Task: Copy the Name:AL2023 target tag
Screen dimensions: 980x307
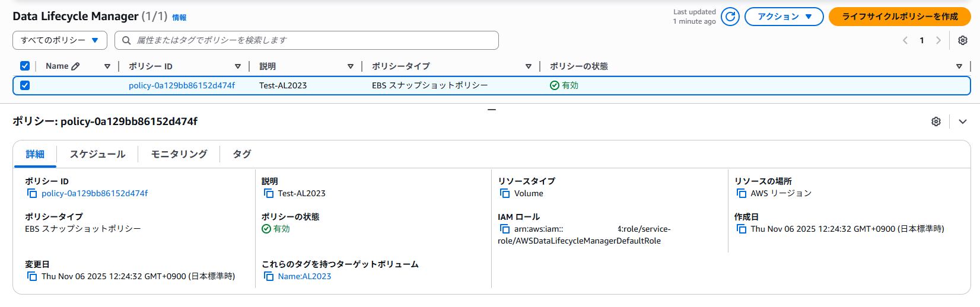Action: click(269, 277)
